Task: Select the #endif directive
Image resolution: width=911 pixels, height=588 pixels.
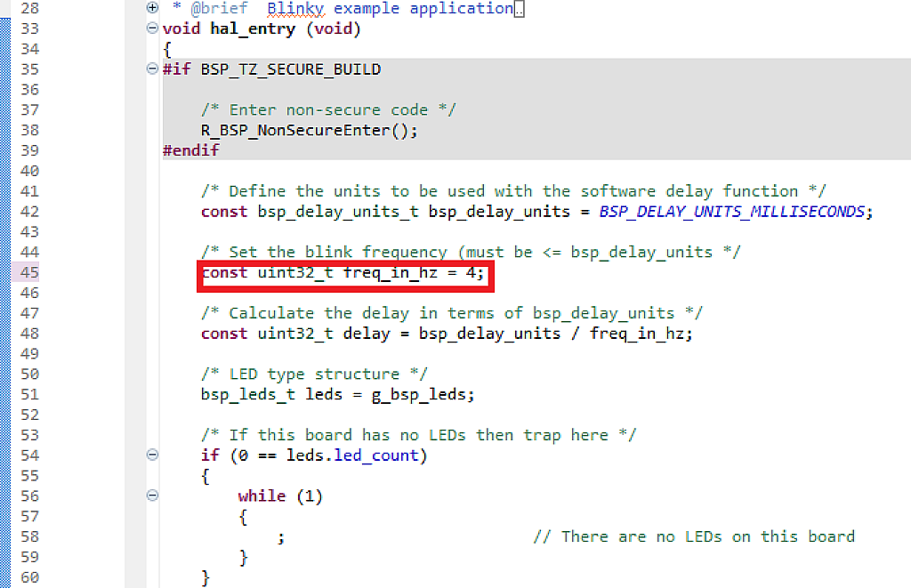Action: point(190,149)
